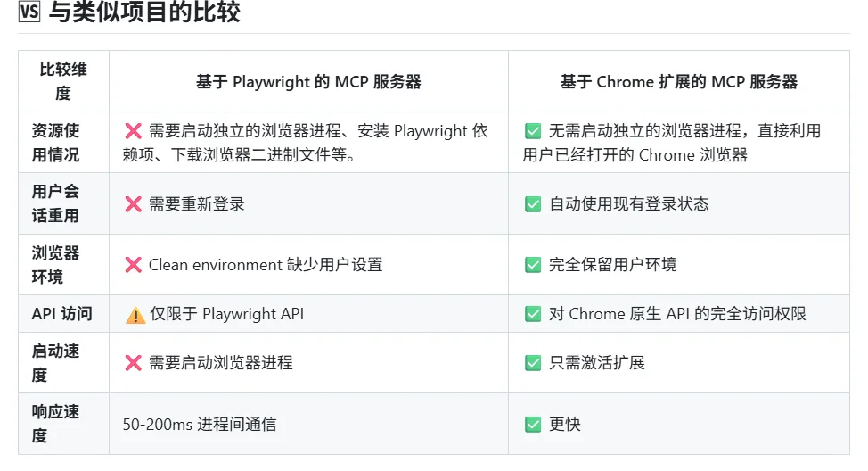This screenshot has height=471, width=868.
Task: Click the text Clean environment 缺少用户设置
Action: coord(266,265)
